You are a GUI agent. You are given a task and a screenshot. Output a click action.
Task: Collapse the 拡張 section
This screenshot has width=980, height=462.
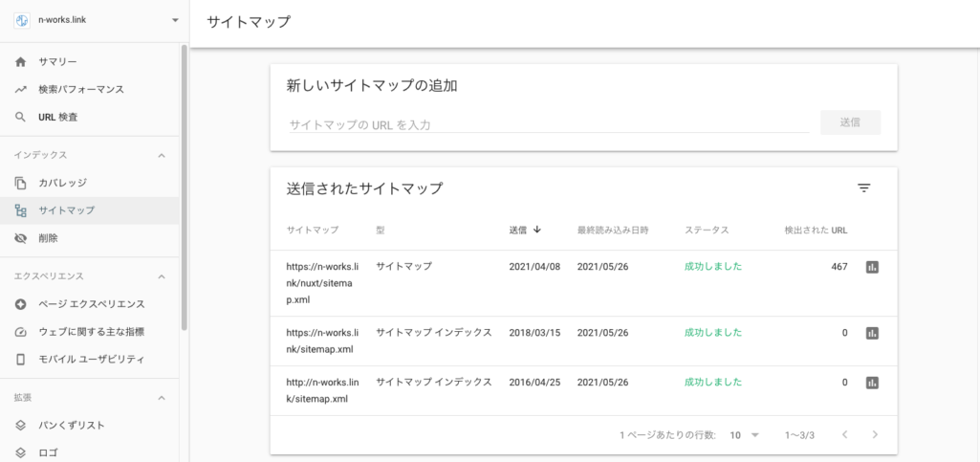[x=161, y=398]
